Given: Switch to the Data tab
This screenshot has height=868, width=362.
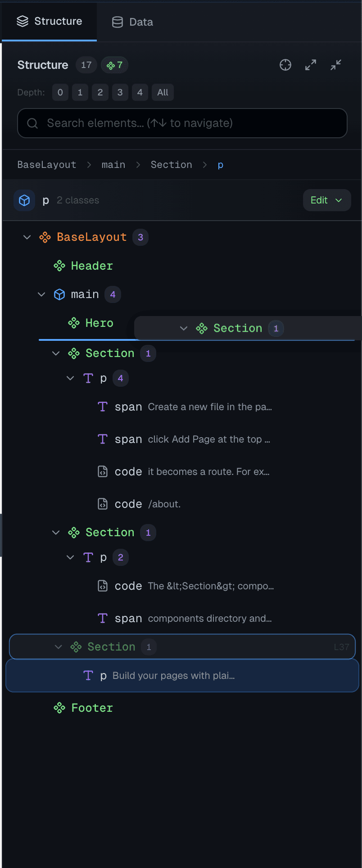Looking at the screenshot, I should [x=132, y=21].
